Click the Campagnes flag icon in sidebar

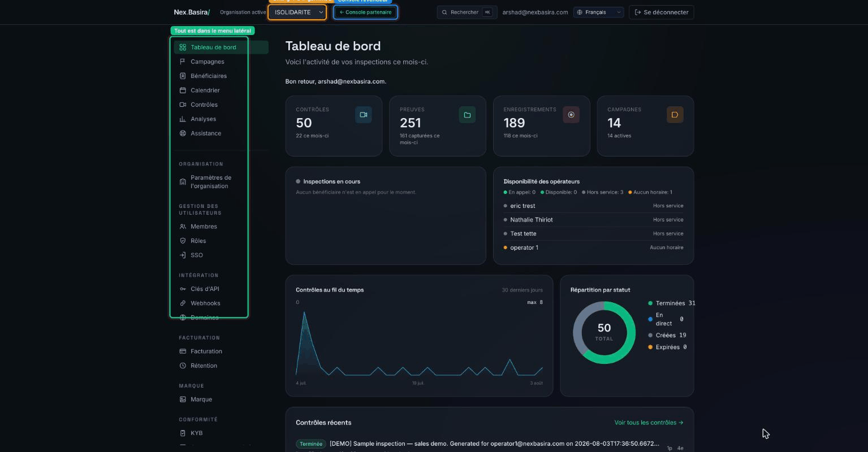point(183,62)
